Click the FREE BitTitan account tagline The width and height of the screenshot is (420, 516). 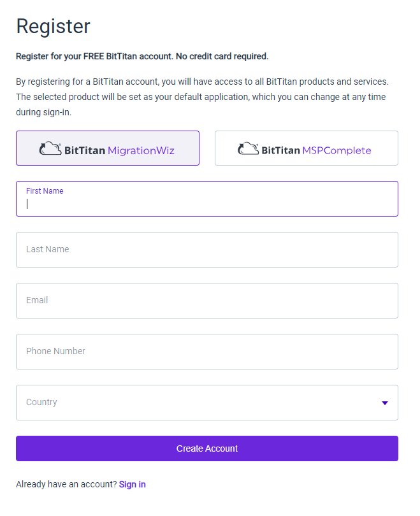(142, 56)
